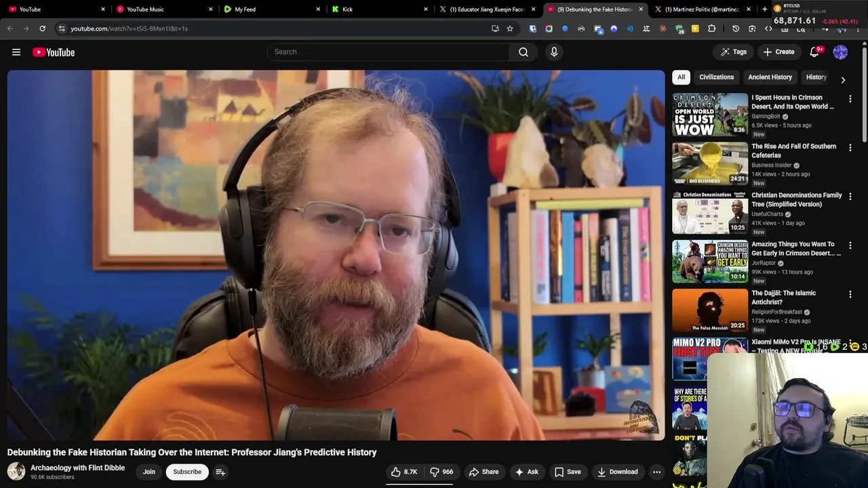Click the GamingBolt channel name

click(766, 117)
